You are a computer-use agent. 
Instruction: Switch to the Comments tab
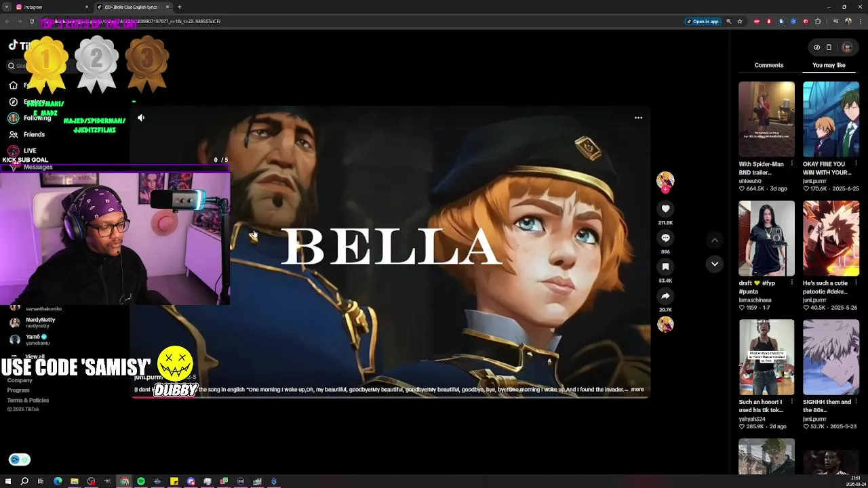pyautogui.click(x=769, y=65)
